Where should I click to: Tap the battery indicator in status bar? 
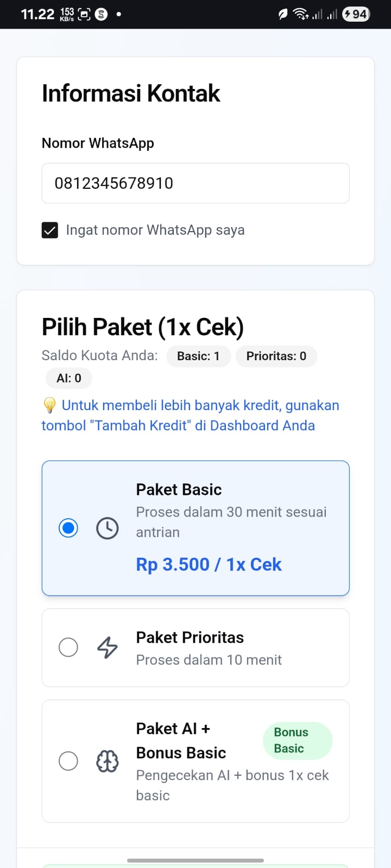pyautogui.click(x=356, y=14)
